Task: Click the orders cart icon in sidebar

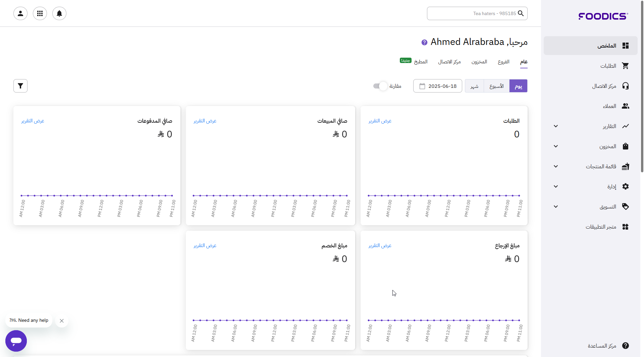Action: (x=625, y=66)
